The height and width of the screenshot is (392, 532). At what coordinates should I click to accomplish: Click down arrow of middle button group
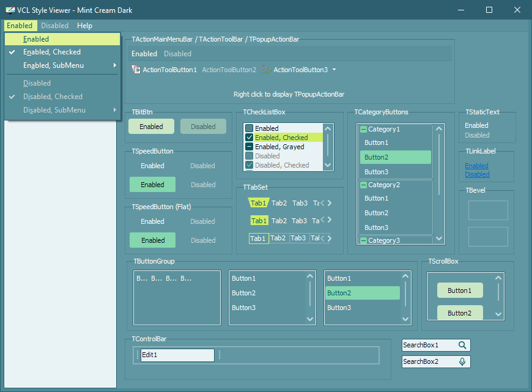[x=310, y=319]
